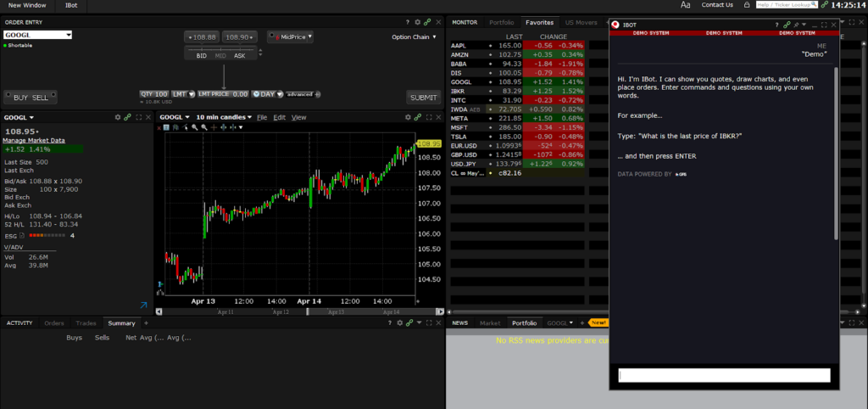Select Summary tab in Activity panel
The width and height of the screenshot is (868, 409).
(x=121, y=323)
